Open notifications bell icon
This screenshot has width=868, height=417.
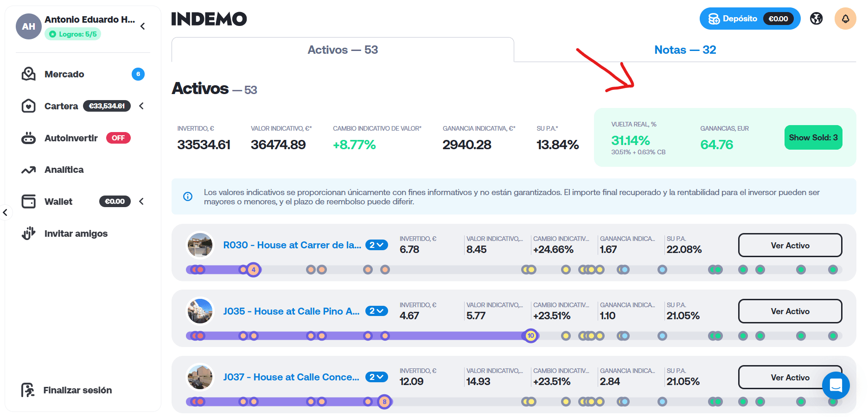pyautogui.click(x=845, y=19)
